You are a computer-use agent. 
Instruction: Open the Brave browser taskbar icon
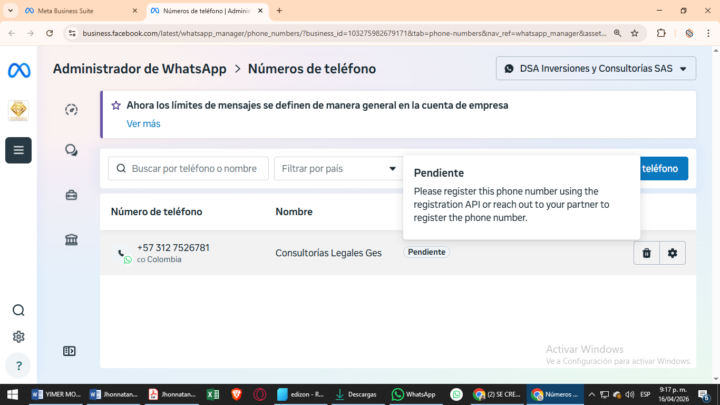pyautogui.click(x=236, y=394)
